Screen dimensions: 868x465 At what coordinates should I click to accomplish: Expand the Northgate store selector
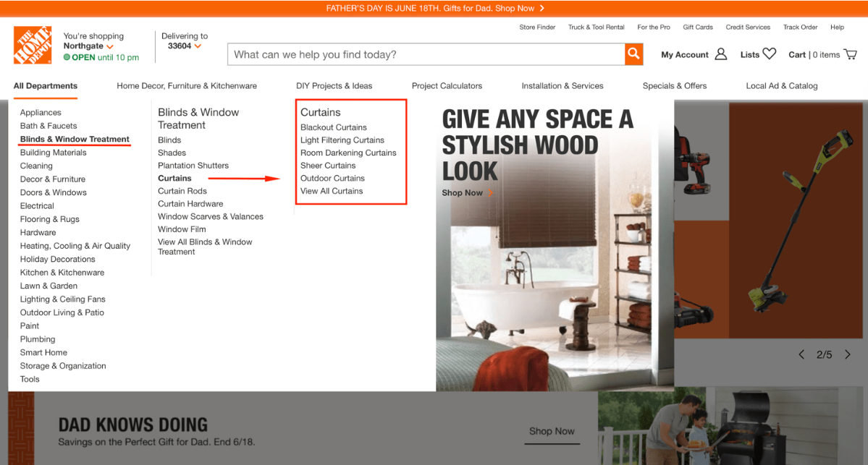pyautogui.click(x=110, y=46)
